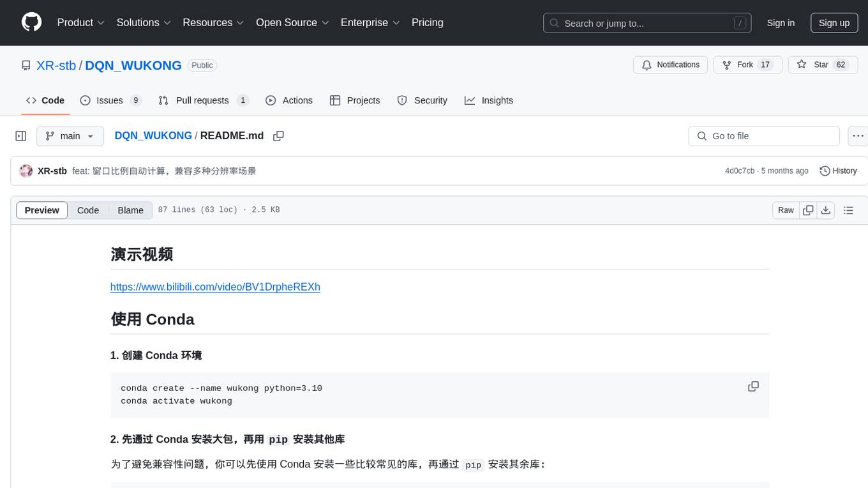Click the '1. 创建 Conda 环境' heading

pyautogui.click(x=156, y=355)
